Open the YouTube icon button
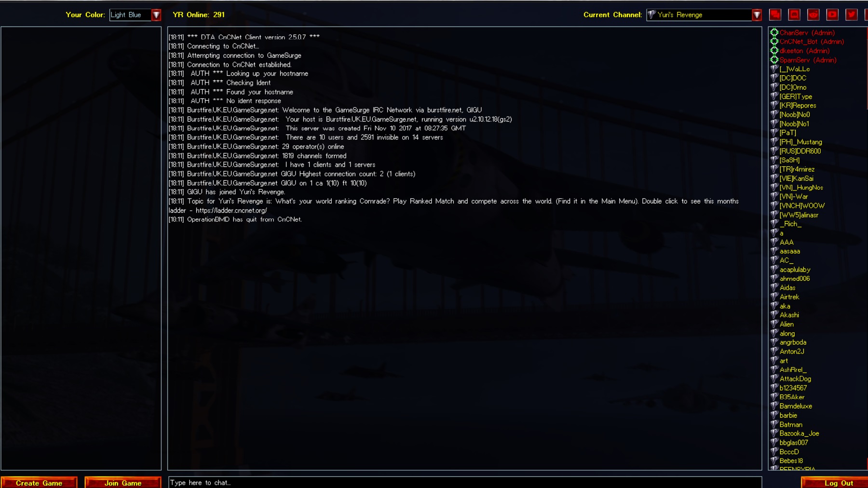868x488 pixels. tap(832, 15)
